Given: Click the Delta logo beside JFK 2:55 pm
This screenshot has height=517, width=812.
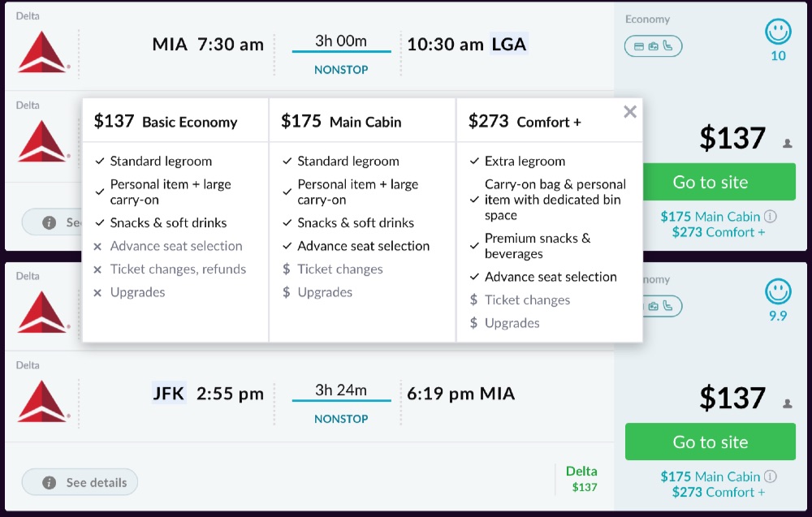Looking at the screenshot, I should [43, 400].
